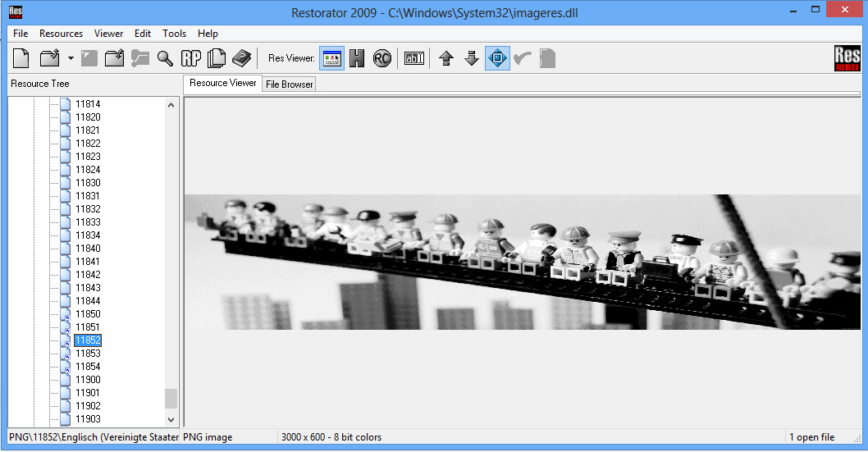This screenshot has width=868, height=452.
Task: Select resource 11841 in the tree
Action: (x=88, y=262)
